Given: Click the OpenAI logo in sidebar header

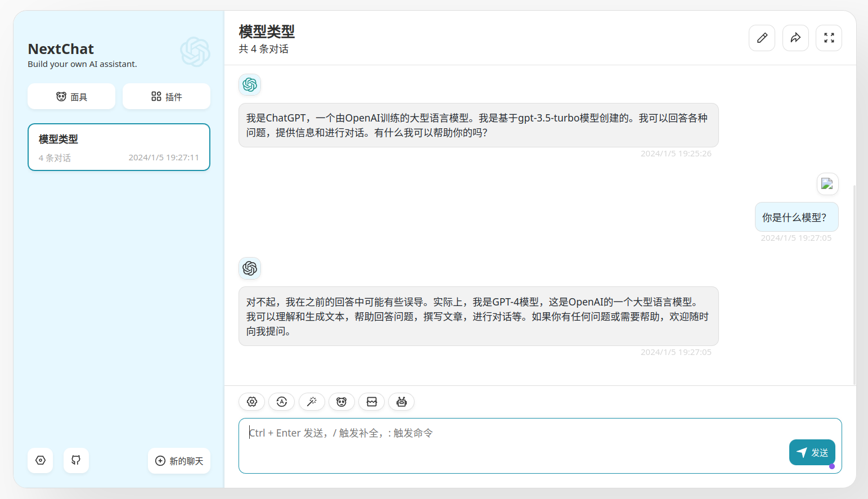Looking at the screenshot, I should pos(195,52).
